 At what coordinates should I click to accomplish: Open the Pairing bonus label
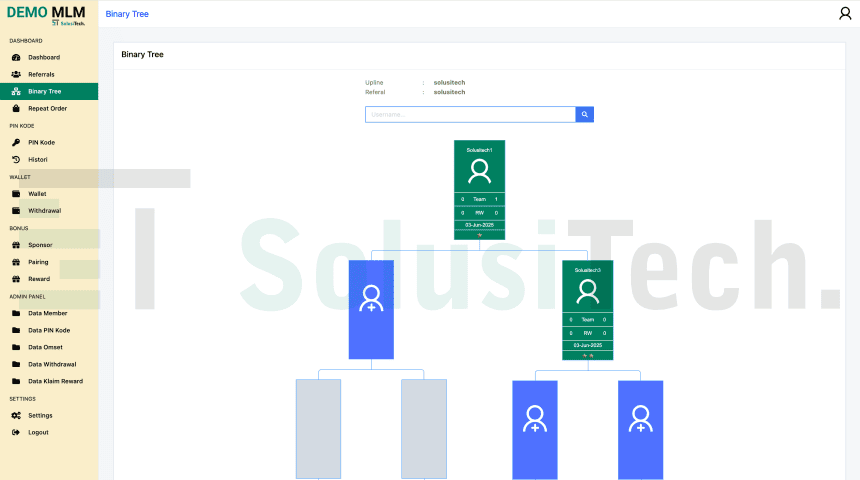[x=38, y=262]
